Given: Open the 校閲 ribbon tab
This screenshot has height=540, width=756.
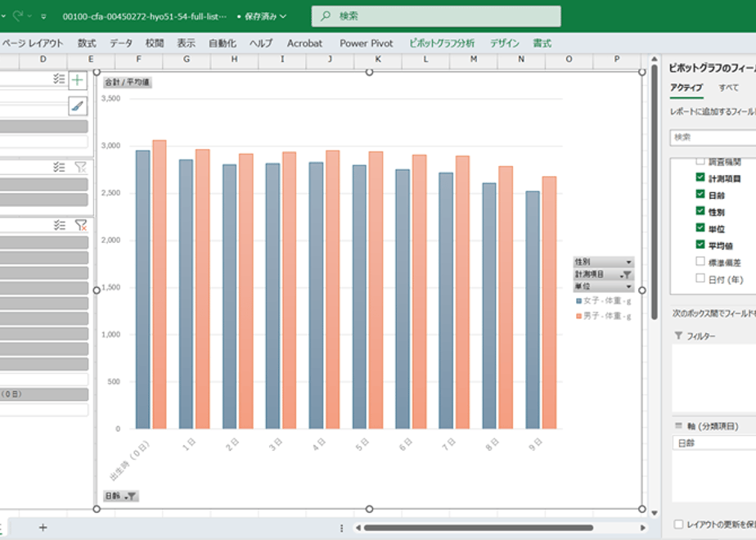Looking at the screenshot, I should click(155, 43).
